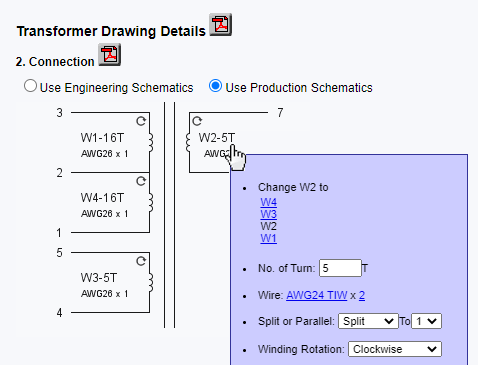Select Use Production Schematics radio button
Image resolution: width=478 pixels, height=365 pixels.
pos(215,86)
